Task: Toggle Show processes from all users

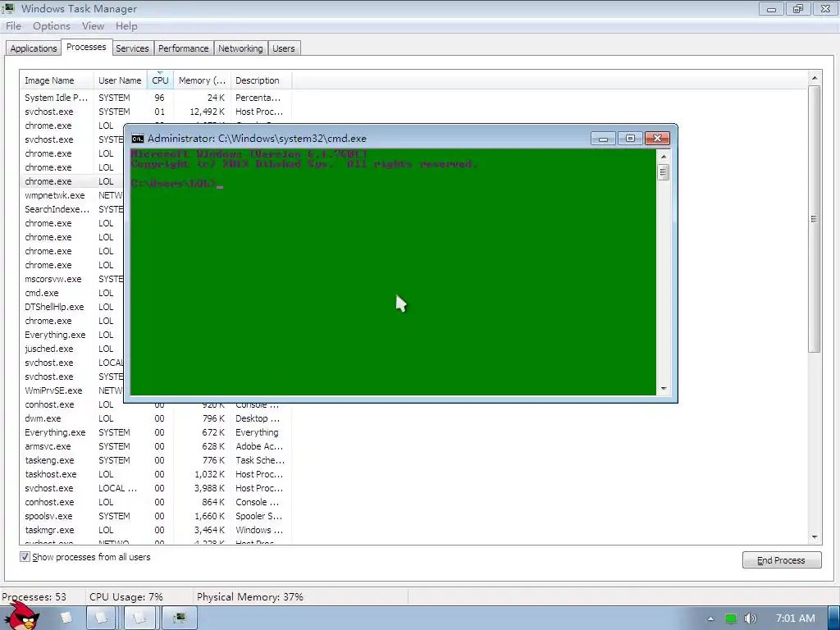Action: pyautogui.click(x=25, y=557)
